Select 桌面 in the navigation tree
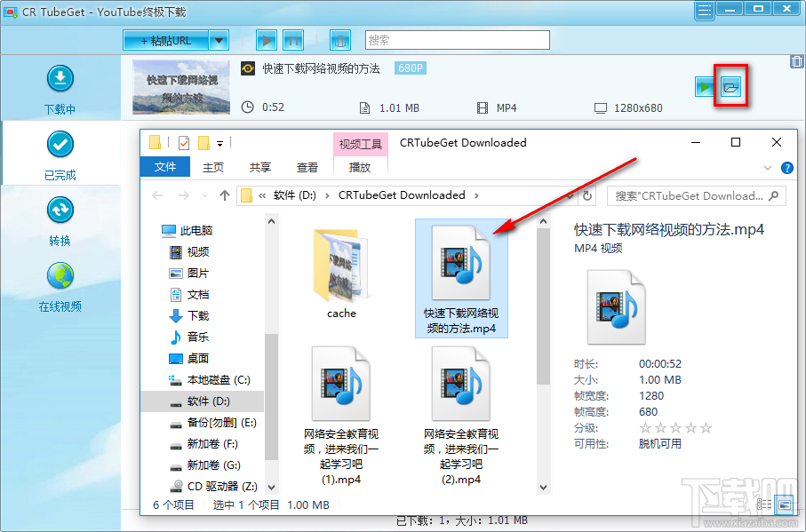806x532 pixels. click(x=189, y=359)
